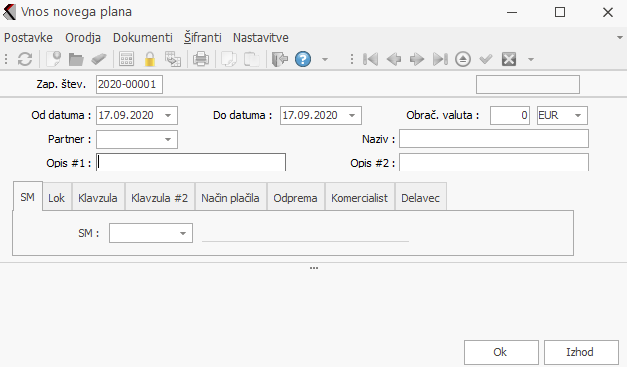The height and width of the screenshot is (367, 627).
Task: Click the table export icon
Action: [173, 60]
